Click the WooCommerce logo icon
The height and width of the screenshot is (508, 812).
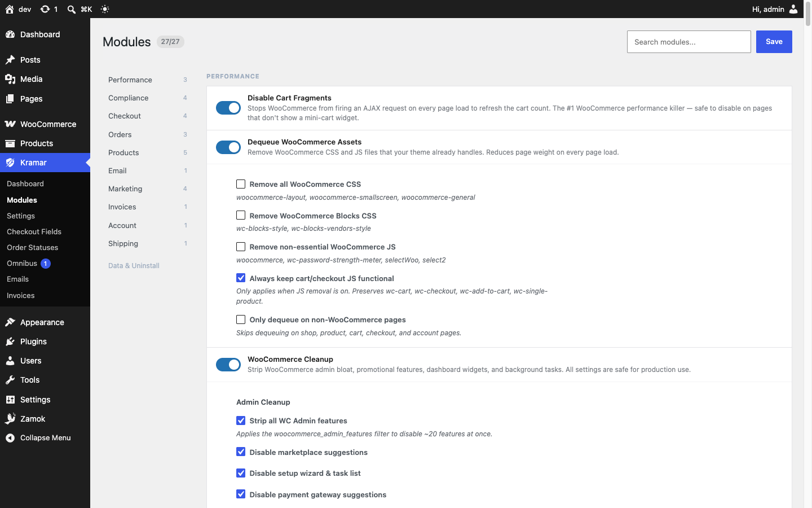click(10, 124)
